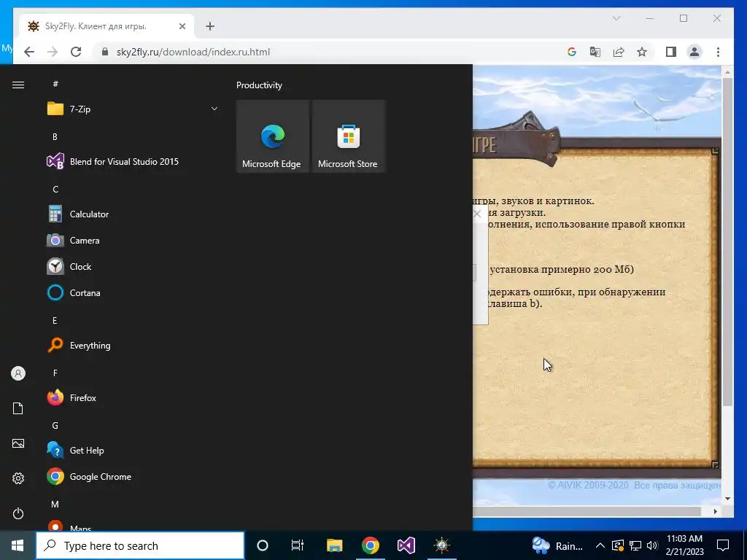Image resolution: width=747 pixels, height=560 pixels.
Task: Open Cortana circle on the taskbar
Action: [x=263, y=545]
